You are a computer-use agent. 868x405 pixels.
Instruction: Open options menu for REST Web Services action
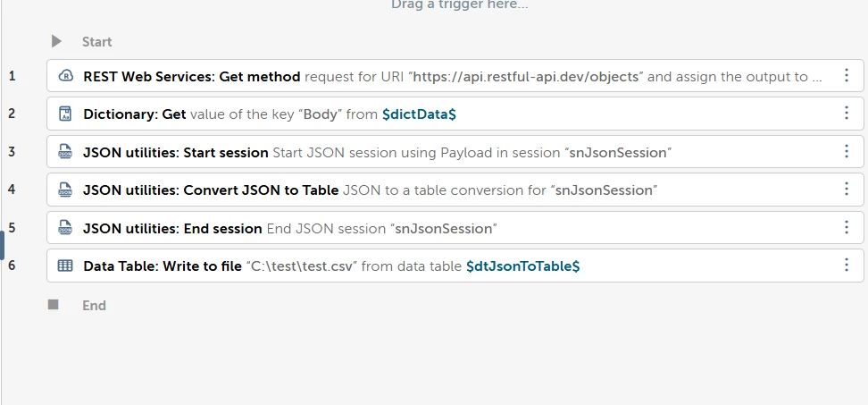click(x=846, y=76)
